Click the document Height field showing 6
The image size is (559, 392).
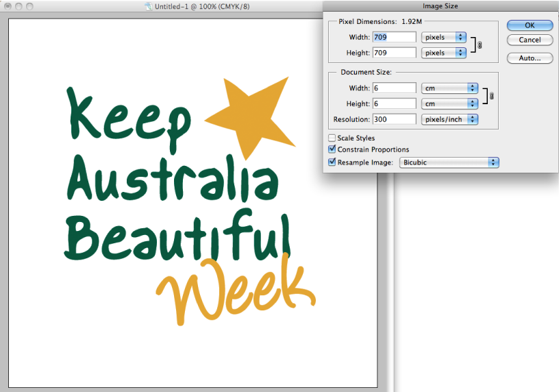395,103
